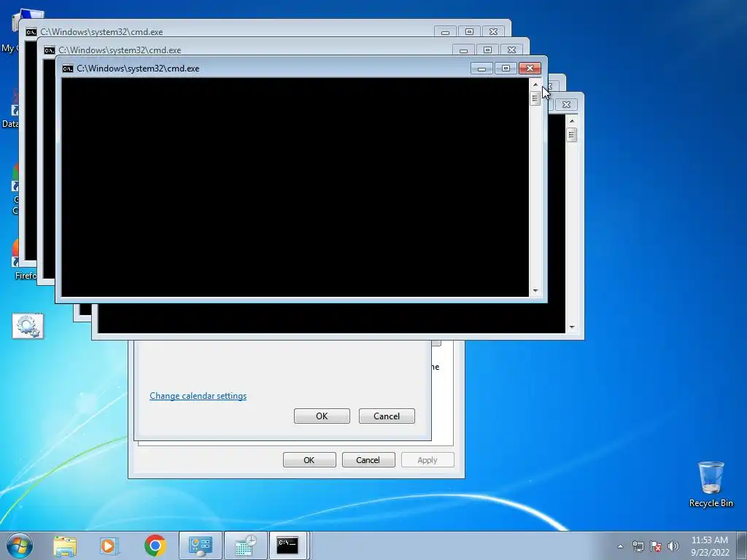The image size is (747, 560).
Task: Maximize the front cmd.exe window
Action: click(x=506, y=69)
